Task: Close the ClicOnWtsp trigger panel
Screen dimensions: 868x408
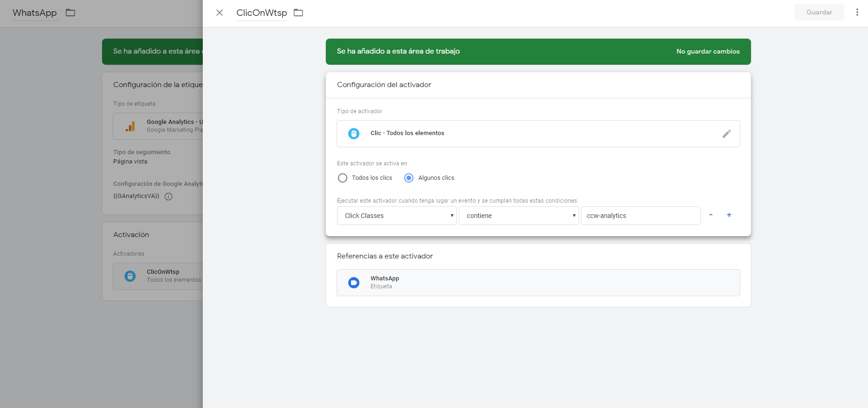Action: [220, 13]
